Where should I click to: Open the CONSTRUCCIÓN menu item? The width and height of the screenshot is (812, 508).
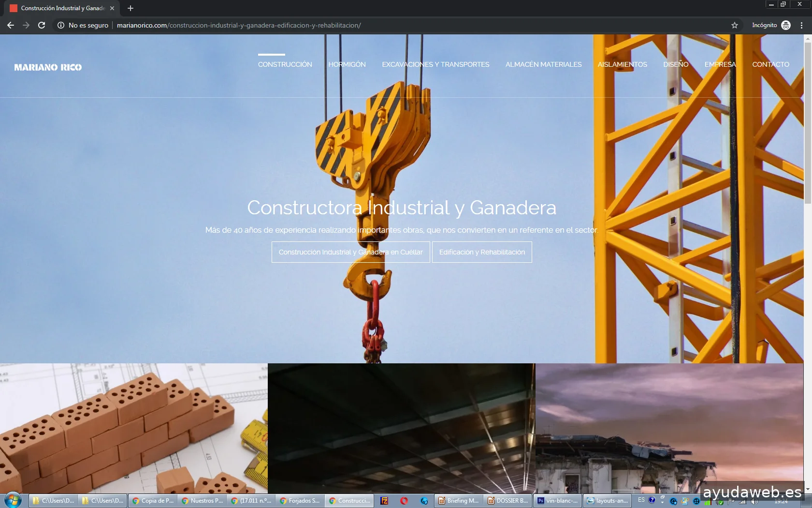click(x=285, y=64)
